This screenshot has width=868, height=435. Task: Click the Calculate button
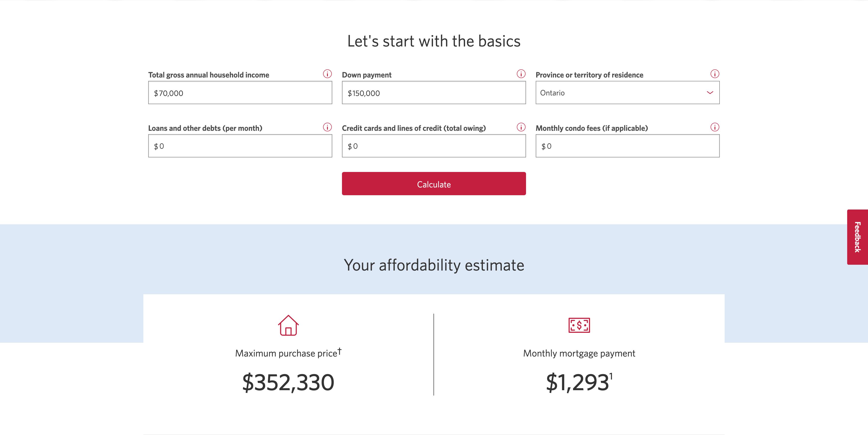(434, 184)
